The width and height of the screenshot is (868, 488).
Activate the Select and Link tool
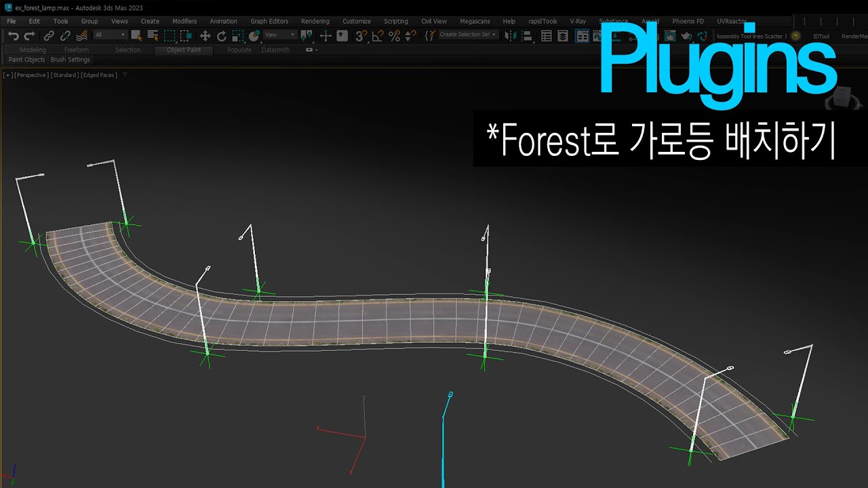[49, 35]
